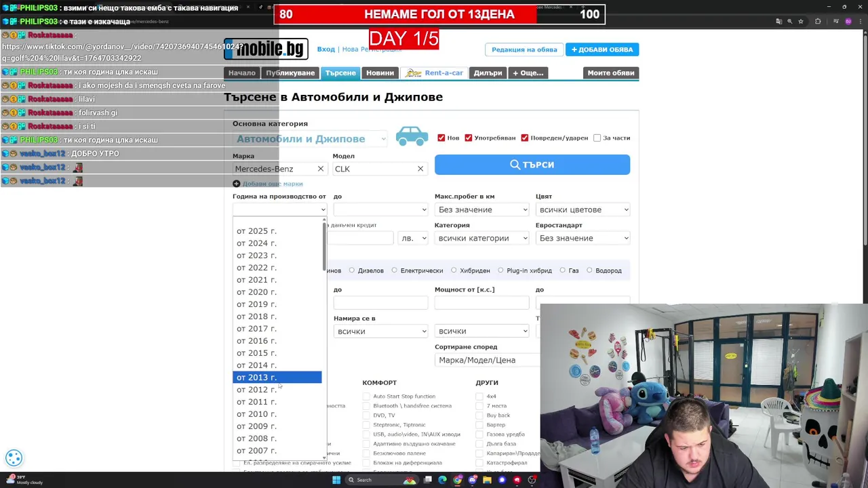This screenshot has width=868, height=488.
Task: Open the Публикуване tab
Action: pyautogui.click(x=290, y=73)
